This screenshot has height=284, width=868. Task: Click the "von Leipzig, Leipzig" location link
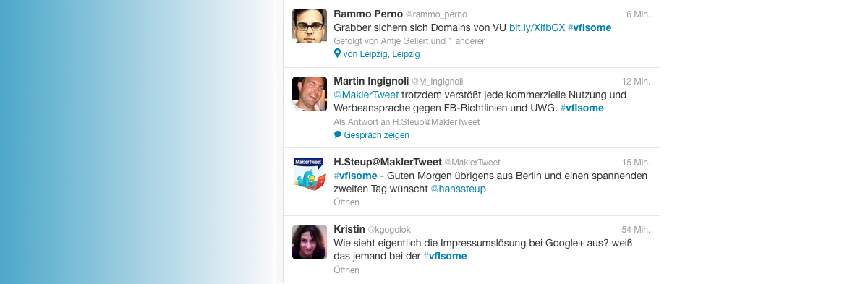pos(381,54)
